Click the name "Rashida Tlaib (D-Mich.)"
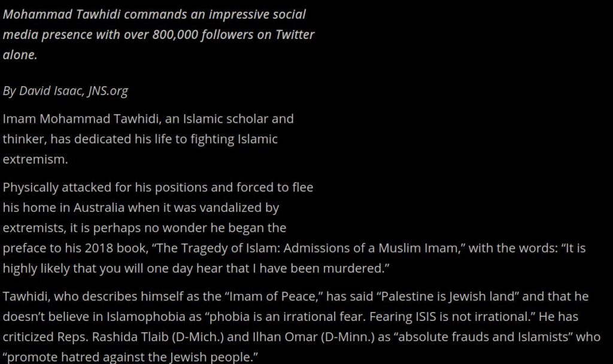This screenshot has height=364, width=613. pos(158,336)
